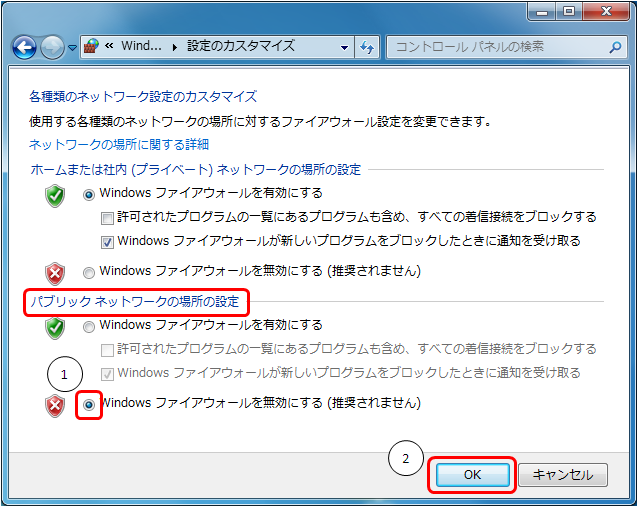The image size is (638, 507).
Task: Click ホームまたは社内 (プライベート) section heading
Action: 196,169
